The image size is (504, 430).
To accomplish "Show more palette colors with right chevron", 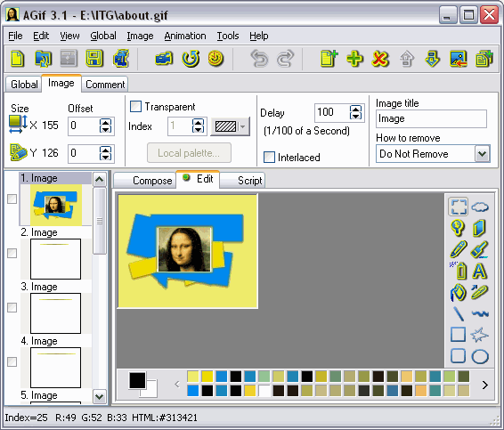I will point(484,385).
